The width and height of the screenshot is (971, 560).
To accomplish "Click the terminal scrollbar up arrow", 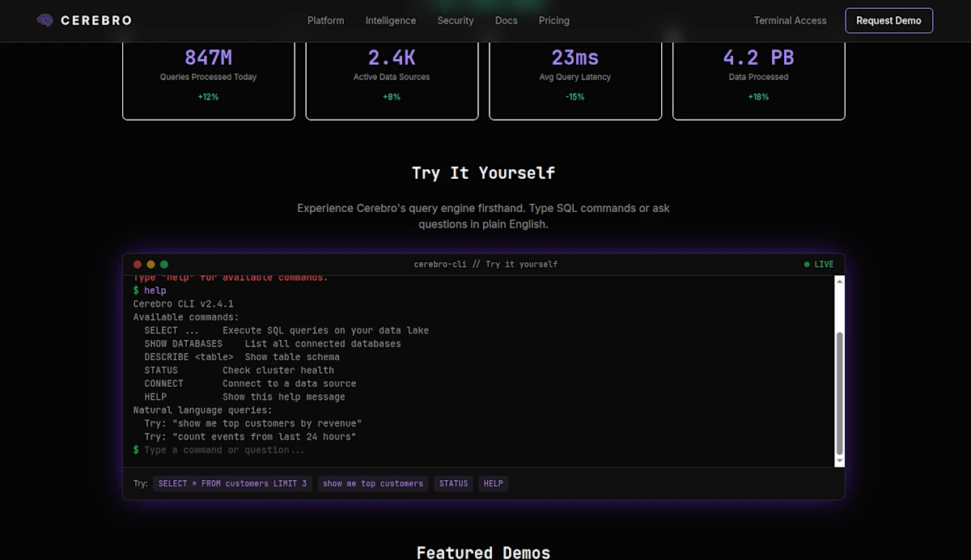I will (839, 282).
